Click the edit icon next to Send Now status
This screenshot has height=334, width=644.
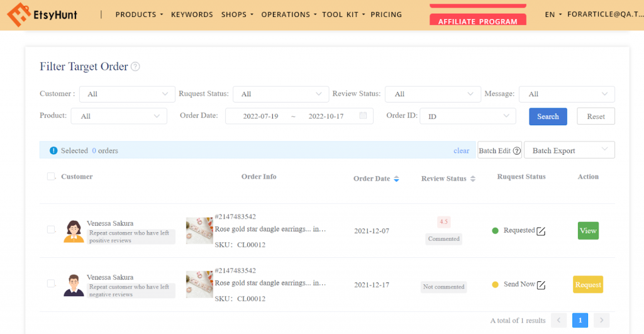[541, 285]
